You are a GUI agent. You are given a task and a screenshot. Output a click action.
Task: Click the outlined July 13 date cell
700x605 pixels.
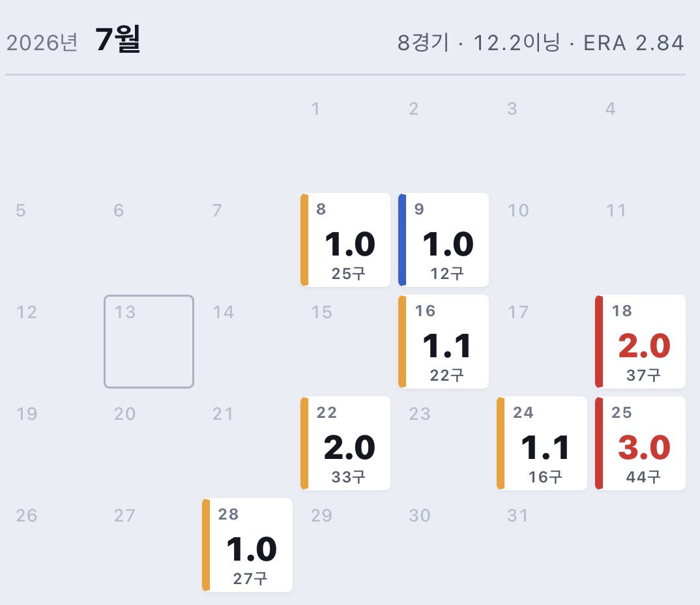tap(149, 342)
